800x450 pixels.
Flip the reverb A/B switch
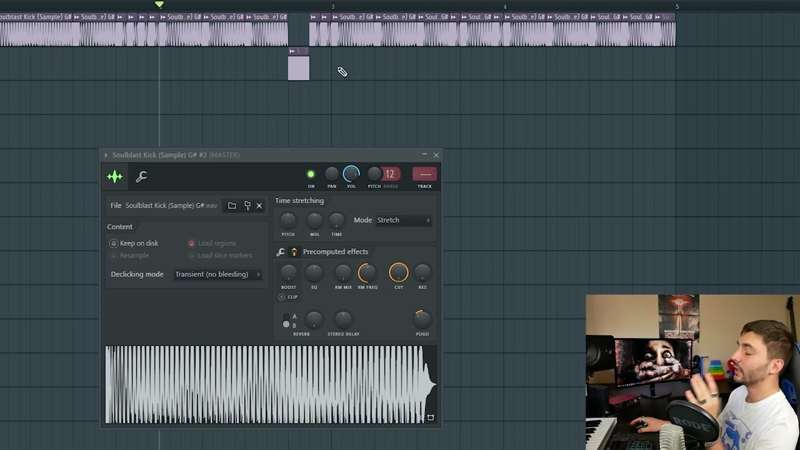[286, 320]
